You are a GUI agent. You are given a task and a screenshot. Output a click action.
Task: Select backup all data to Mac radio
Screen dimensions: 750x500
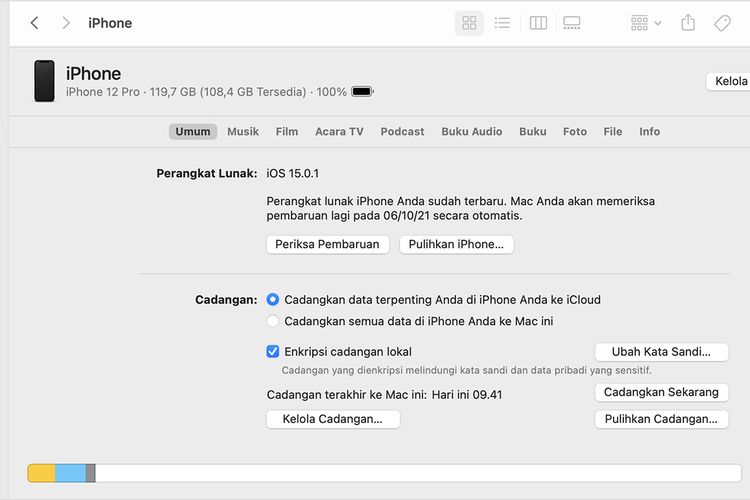point(273,321)
